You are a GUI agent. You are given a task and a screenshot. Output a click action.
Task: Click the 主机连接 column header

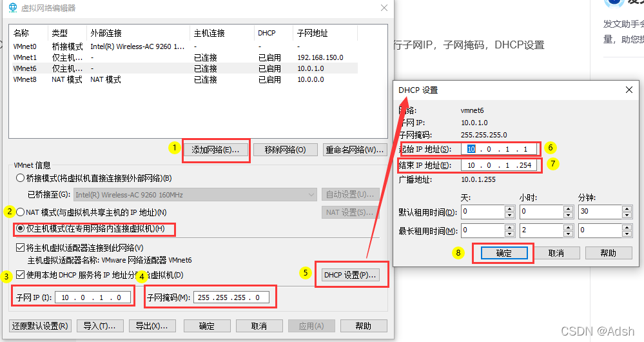[x=222, y=33]
